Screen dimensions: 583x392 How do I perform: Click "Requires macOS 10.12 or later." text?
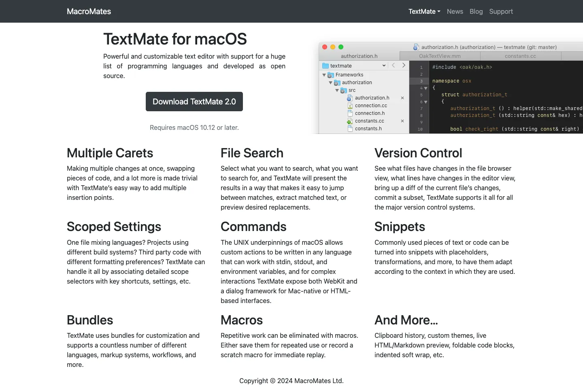(x=194, y=127)
